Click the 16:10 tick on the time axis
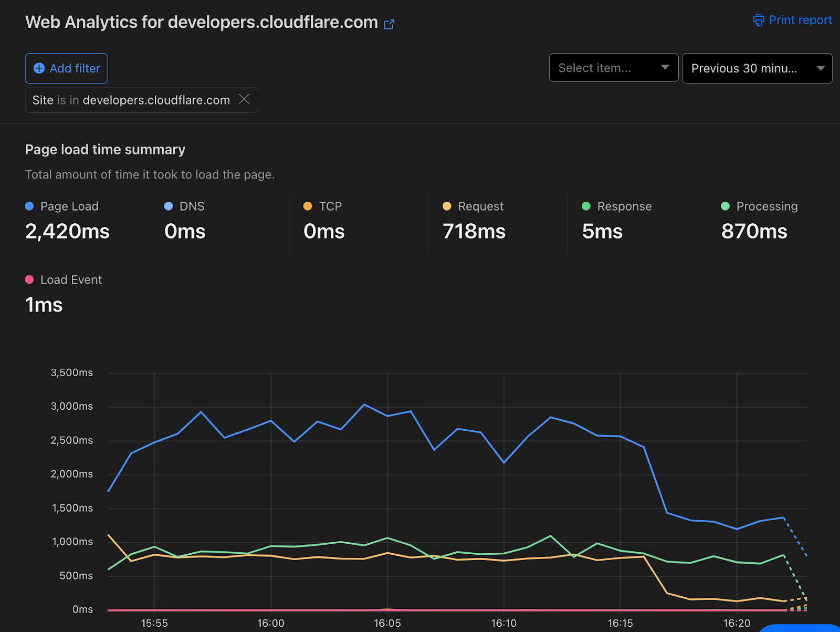The image size is (840, 632). (504, 623)
